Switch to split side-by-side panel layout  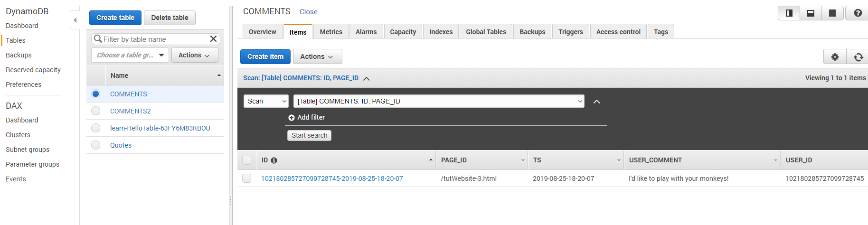pyautogui.click(x=789, y=13)
